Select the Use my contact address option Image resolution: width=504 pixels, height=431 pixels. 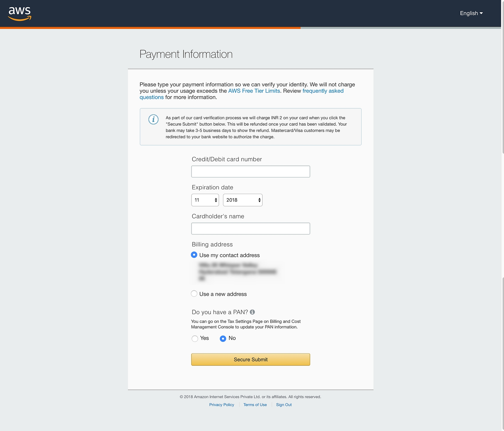click(194, 255)
